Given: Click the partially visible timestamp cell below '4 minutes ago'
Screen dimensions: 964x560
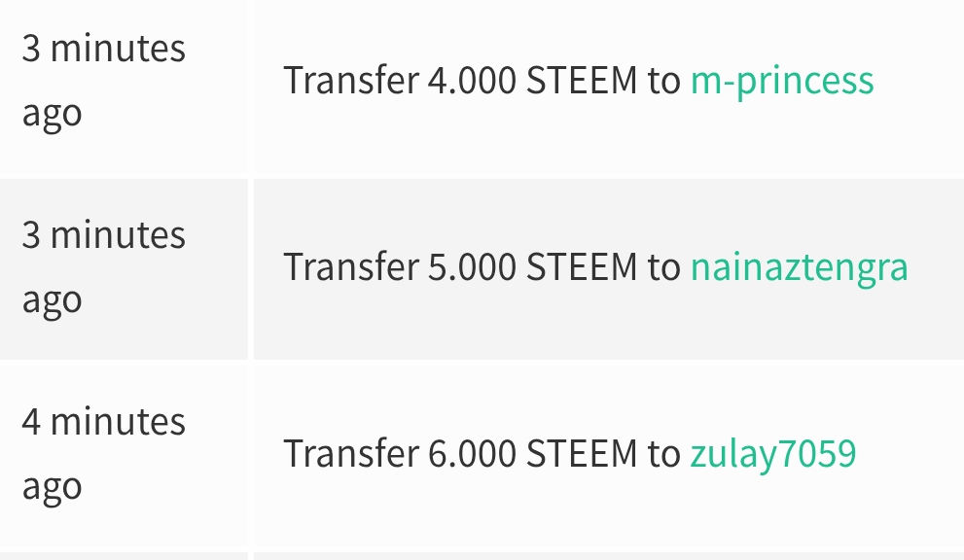Looking at the screenshot, I should point(124,556).
